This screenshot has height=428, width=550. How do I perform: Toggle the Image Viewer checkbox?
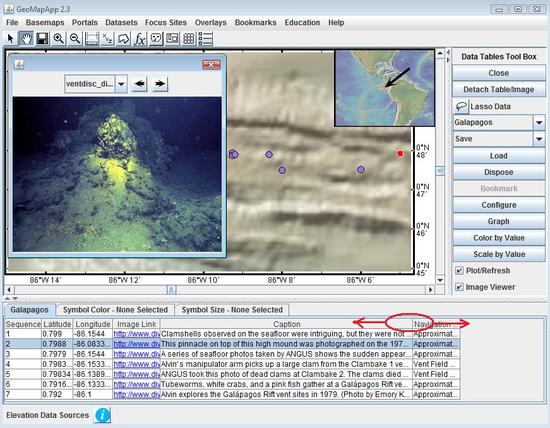459,287
